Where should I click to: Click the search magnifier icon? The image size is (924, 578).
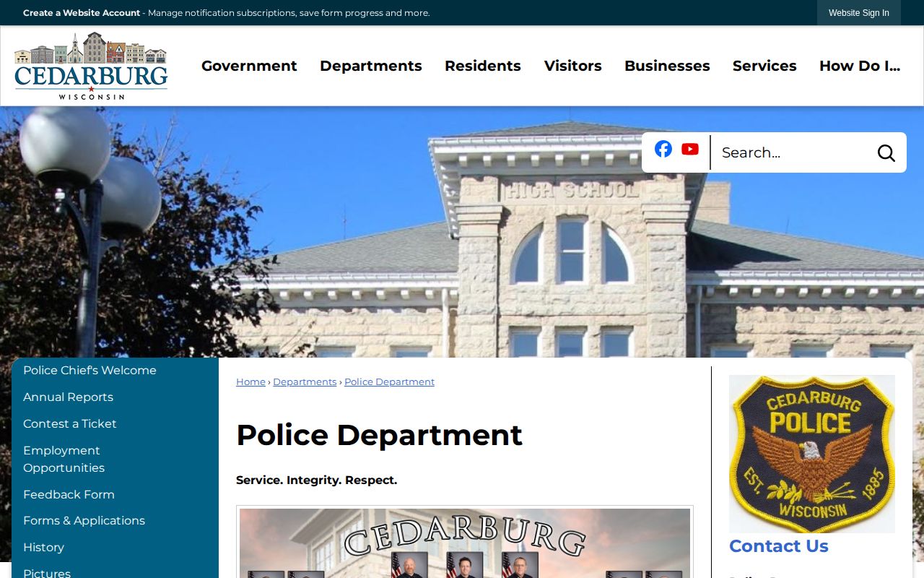pos(886,153)
